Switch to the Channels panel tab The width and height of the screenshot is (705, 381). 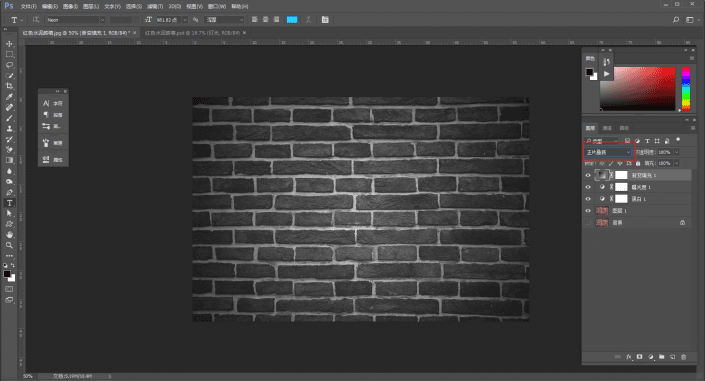click(607, 128)
